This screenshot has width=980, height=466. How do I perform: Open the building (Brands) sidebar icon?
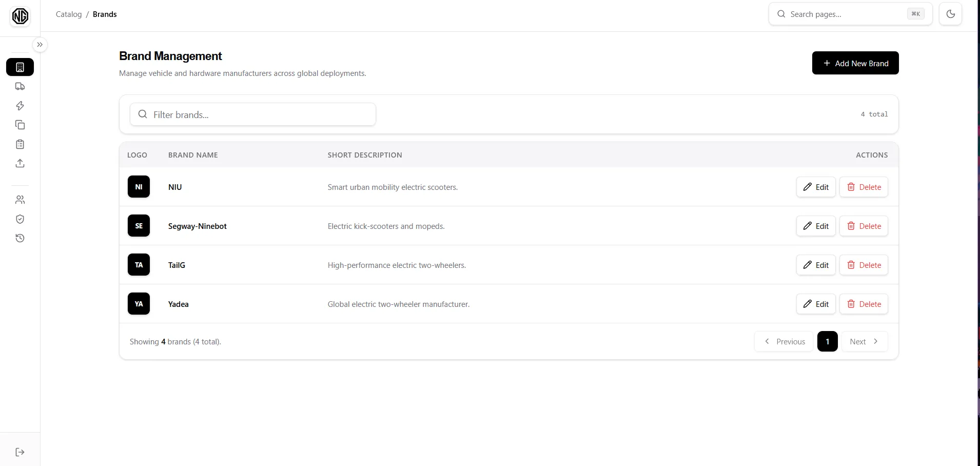(20, 67)
